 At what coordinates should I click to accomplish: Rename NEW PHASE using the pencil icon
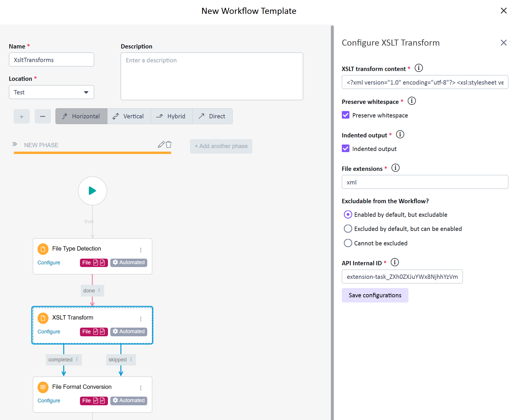pos(161,145)
